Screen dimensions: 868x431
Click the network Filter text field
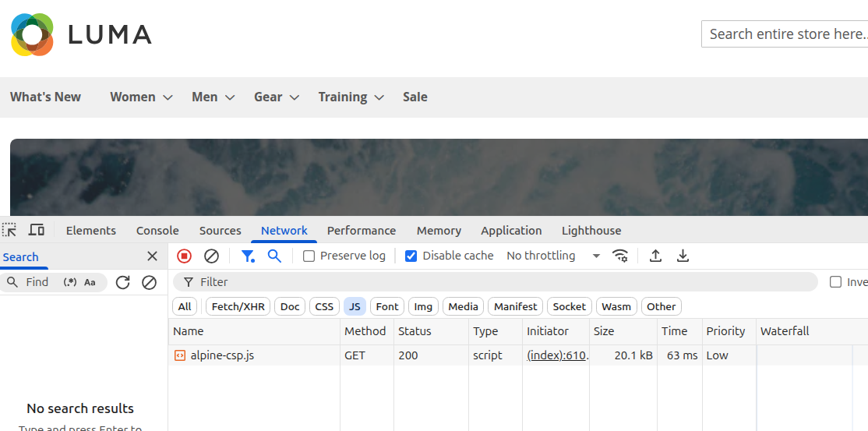[x=496, y=282]
